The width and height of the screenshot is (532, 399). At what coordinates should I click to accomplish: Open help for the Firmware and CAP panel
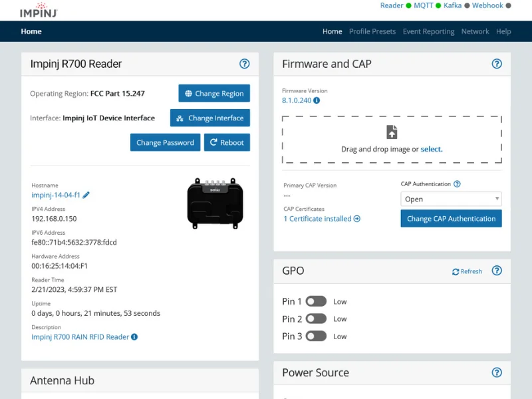click(x=497, y=64)
